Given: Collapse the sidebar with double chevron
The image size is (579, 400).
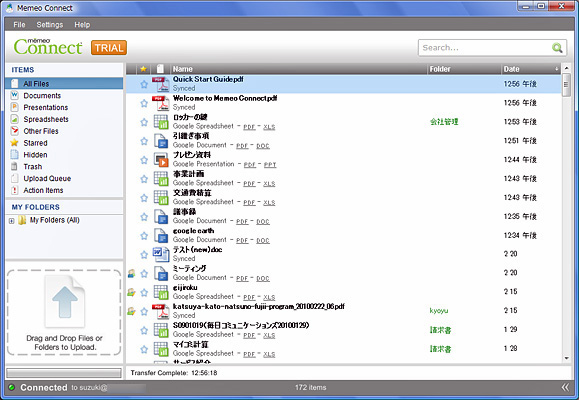Looking at the screenshot, I should (x=565, y=387).
